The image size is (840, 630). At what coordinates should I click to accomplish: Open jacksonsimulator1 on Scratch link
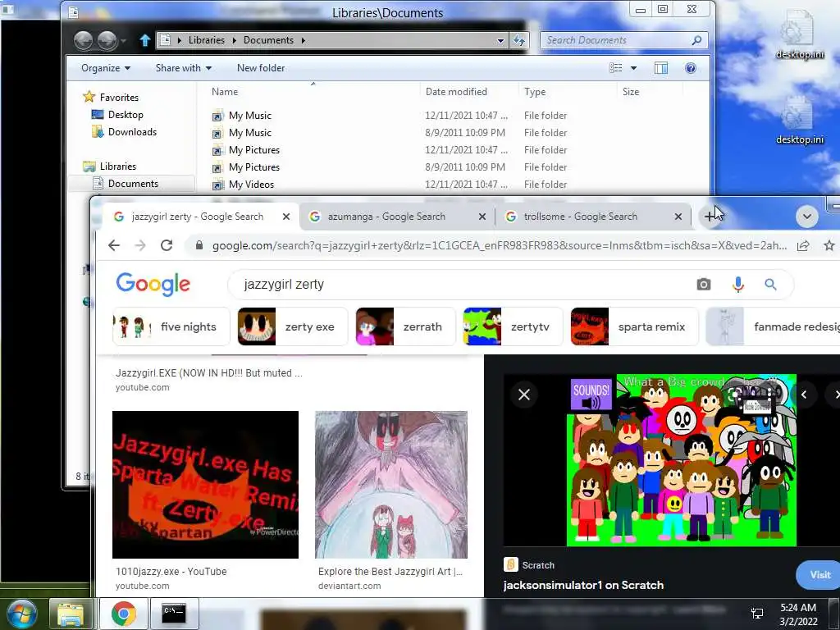(583, 585)
